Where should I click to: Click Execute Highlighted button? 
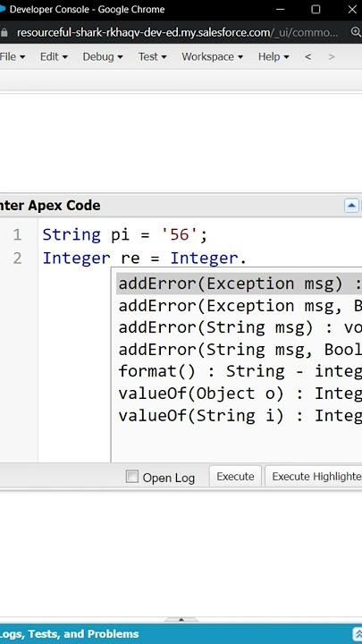pyautogui.click(x=314, y=476)
